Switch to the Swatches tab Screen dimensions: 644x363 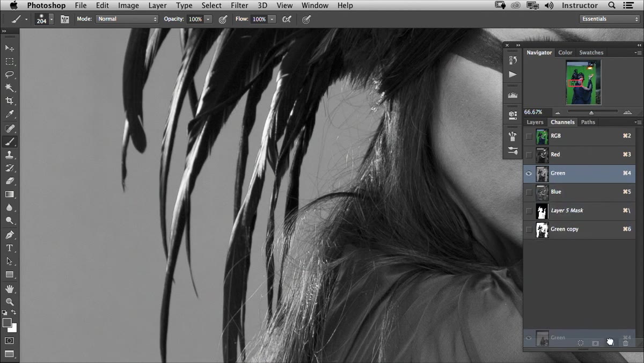coord(591,53)
